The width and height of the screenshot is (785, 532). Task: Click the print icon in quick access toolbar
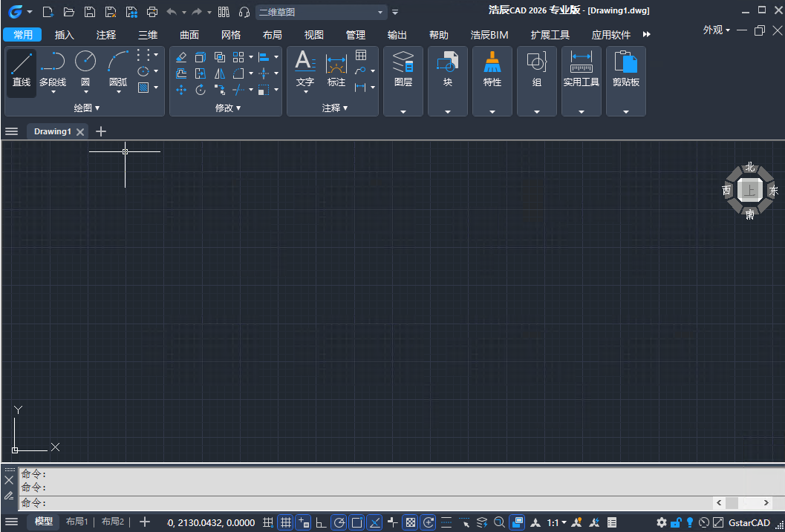(152, 12)
